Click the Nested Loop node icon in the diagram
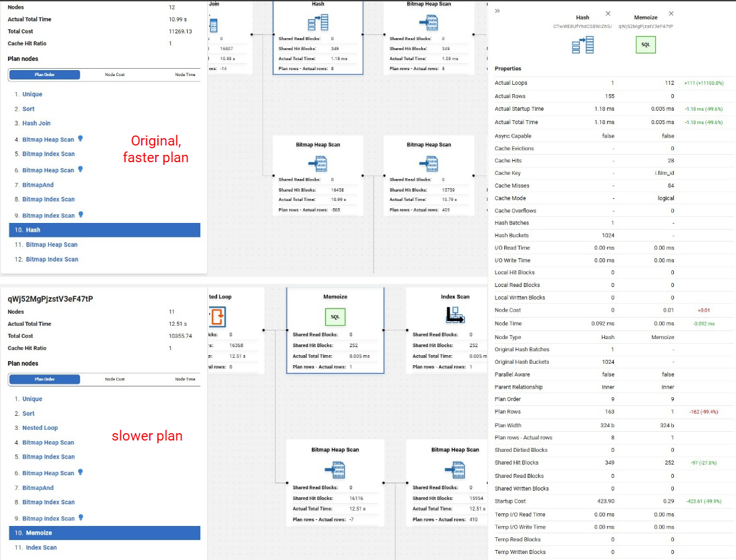The image size is (736, 560). coord(216,316)
